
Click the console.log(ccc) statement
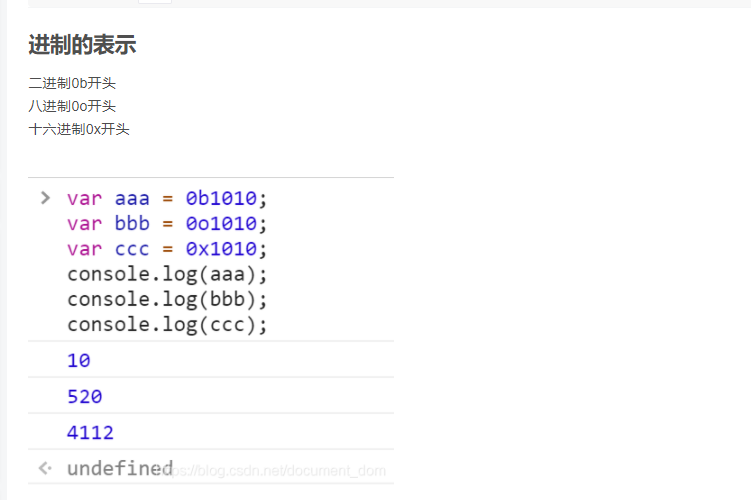167,324
